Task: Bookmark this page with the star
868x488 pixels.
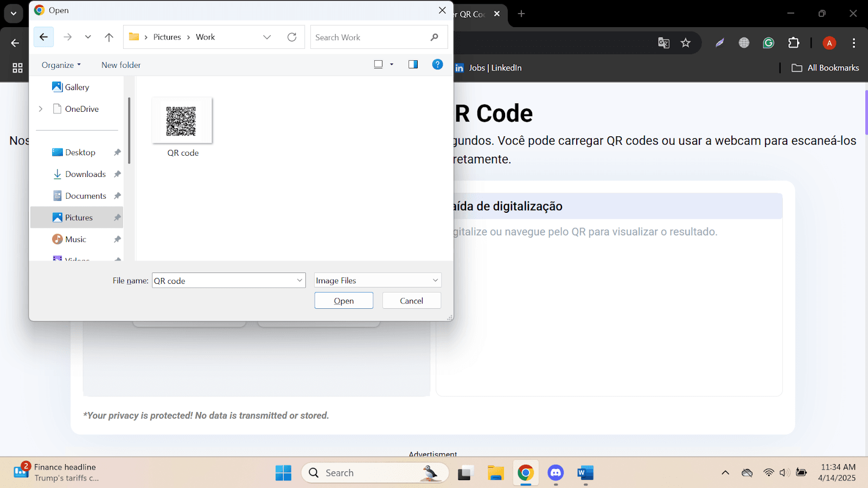Action: pyautogui.click(x=686, y=43)
